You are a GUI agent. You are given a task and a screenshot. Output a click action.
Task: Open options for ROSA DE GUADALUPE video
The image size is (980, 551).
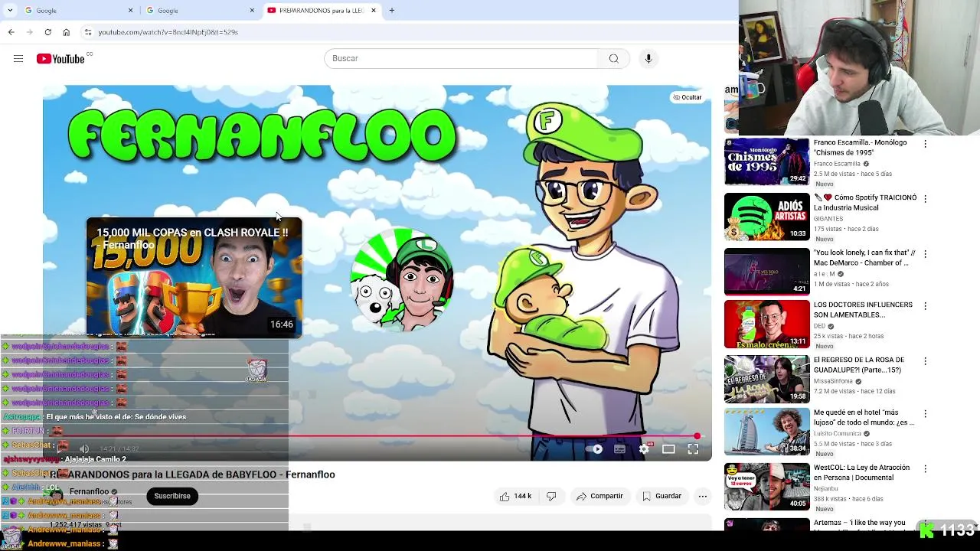(925, 361)
